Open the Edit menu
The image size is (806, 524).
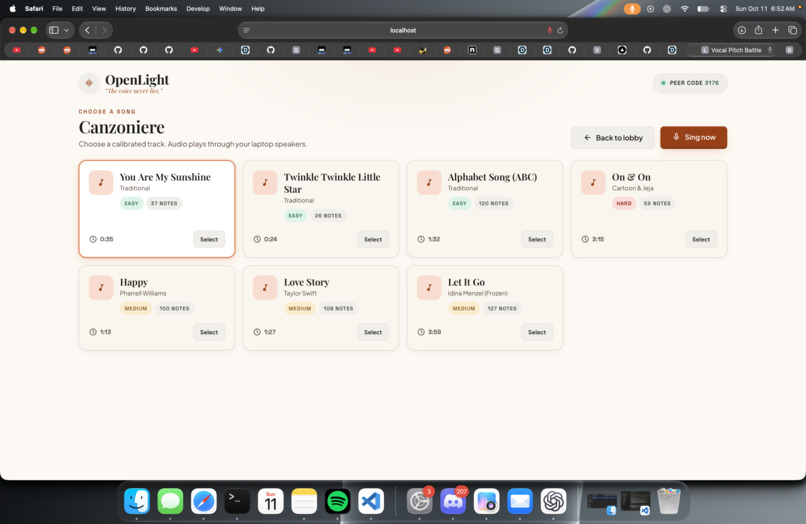click(77, 9)
